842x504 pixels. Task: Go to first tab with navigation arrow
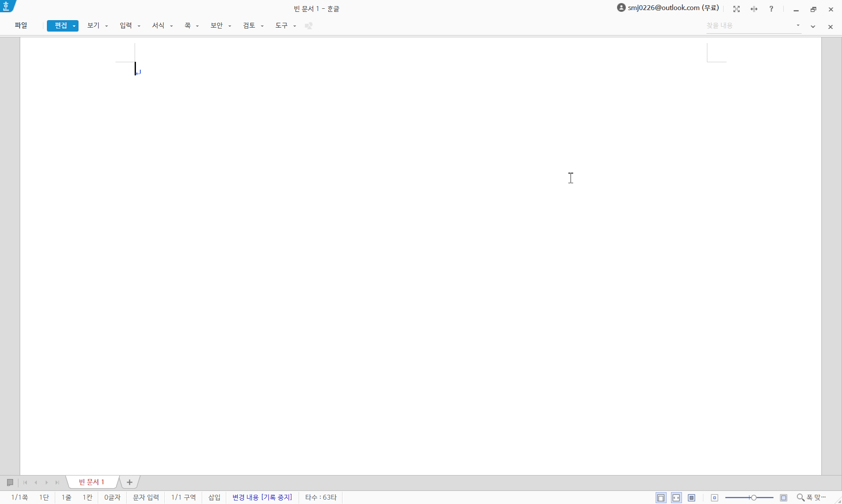[x=25, y=483]
